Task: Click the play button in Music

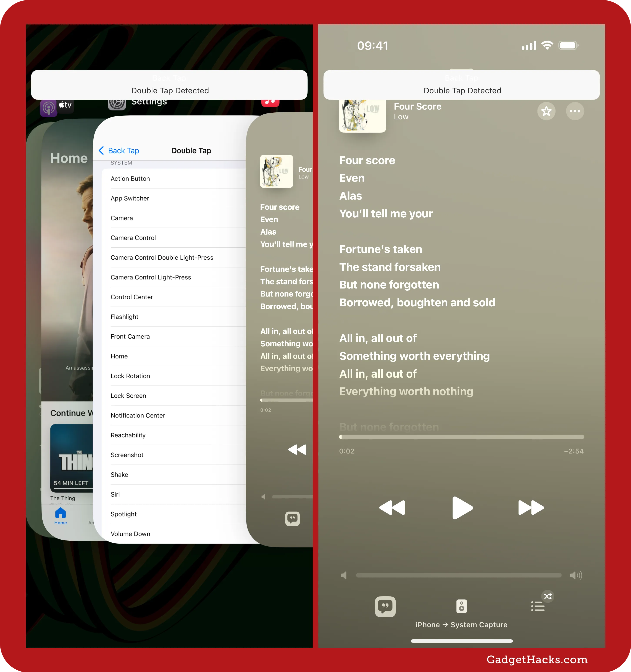Action: 462,508
